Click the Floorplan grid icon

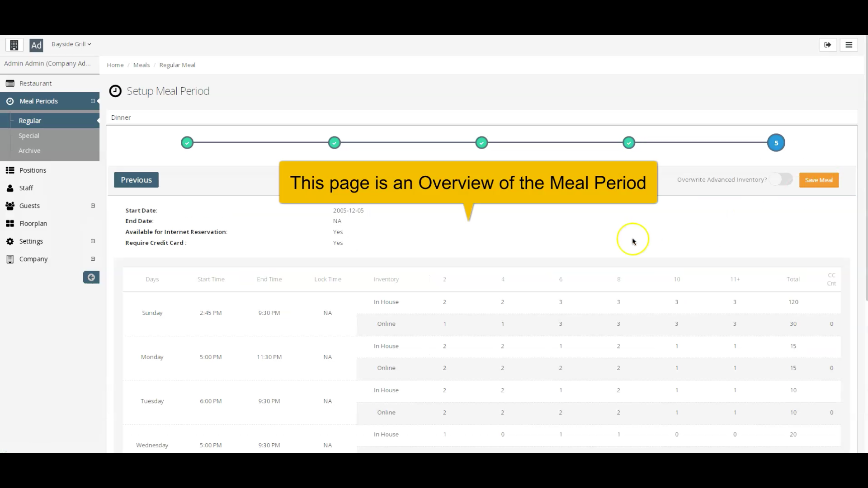10,224
